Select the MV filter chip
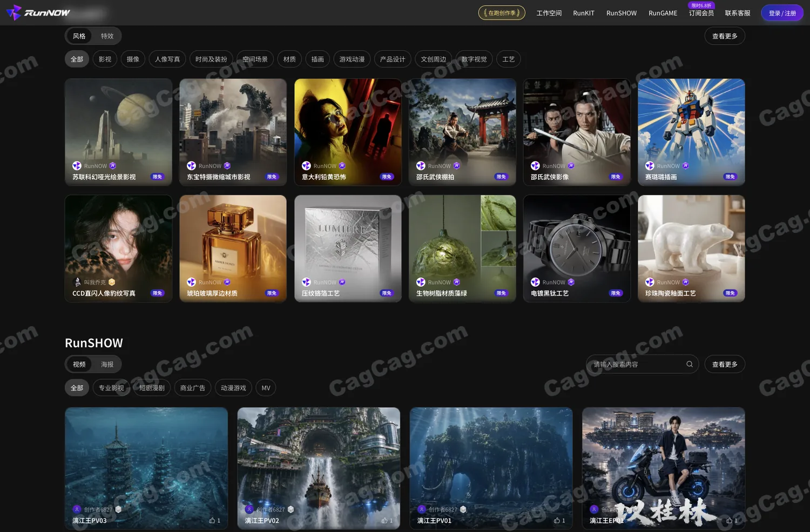The image size is (810, 532). pyautogui.click(x=266, y=388)
